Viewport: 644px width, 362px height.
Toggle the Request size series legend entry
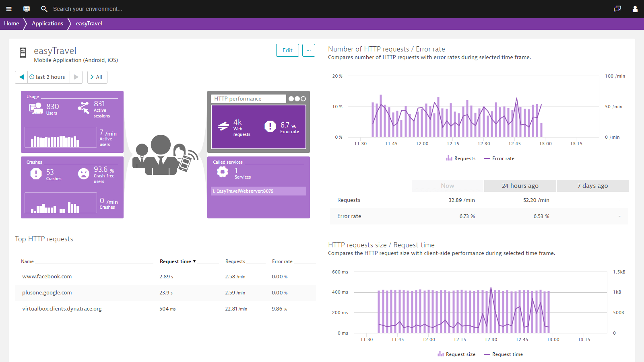click(x=456, y=354)
